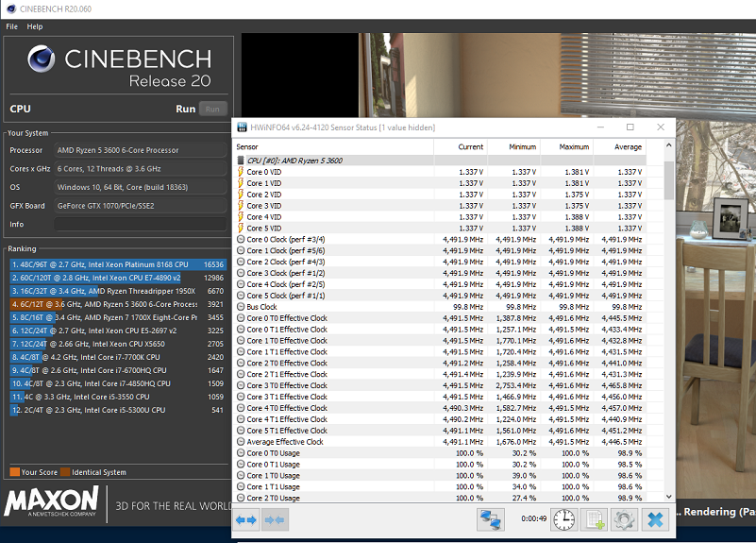This screenshot has width=756, height=543.
Task: Select ranking row AMD Ryzen Threadripper 1950X
Action: 118,291
